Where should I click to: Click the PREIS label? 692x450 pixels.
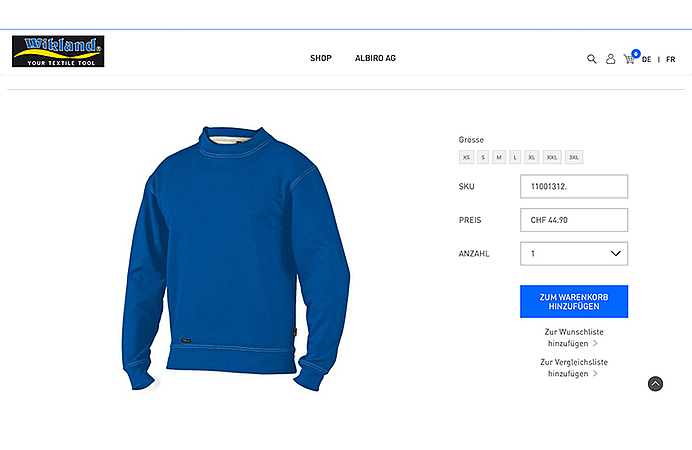click(x=470, y=220)
